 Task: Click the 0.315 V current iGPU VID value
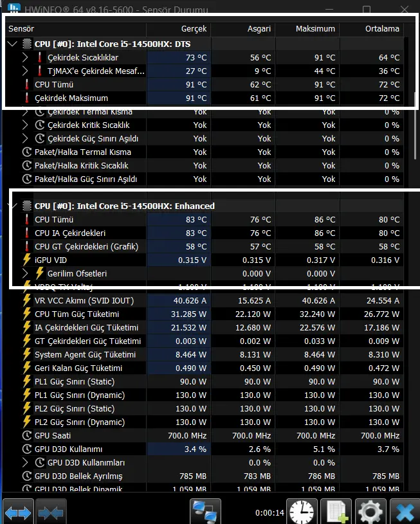click(192, 260)
